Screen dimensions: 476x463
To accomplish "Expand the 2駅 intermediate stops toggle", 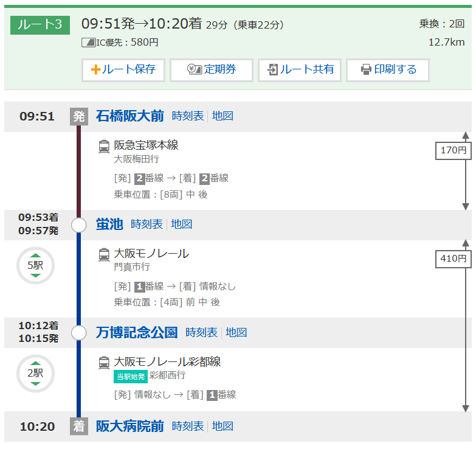I will (x=35, y=374).
